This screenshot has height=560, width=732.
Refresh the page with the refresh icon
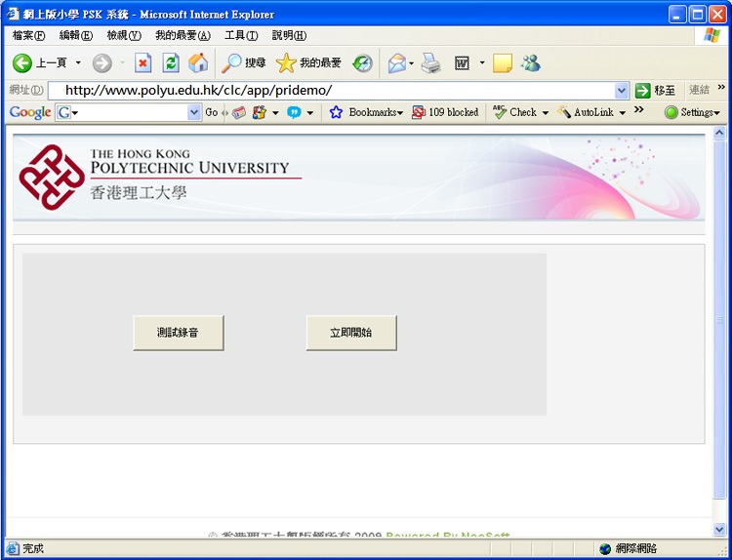pos(171,63)
